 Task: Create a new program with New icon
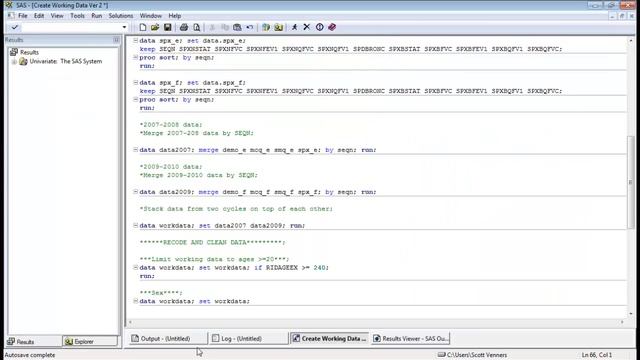click(x=142, y=27)
